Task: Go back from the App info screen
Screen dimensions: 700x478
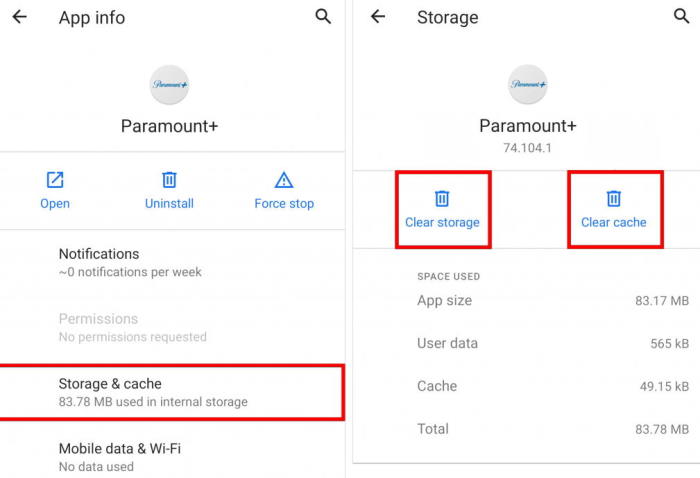Action: 19,17
